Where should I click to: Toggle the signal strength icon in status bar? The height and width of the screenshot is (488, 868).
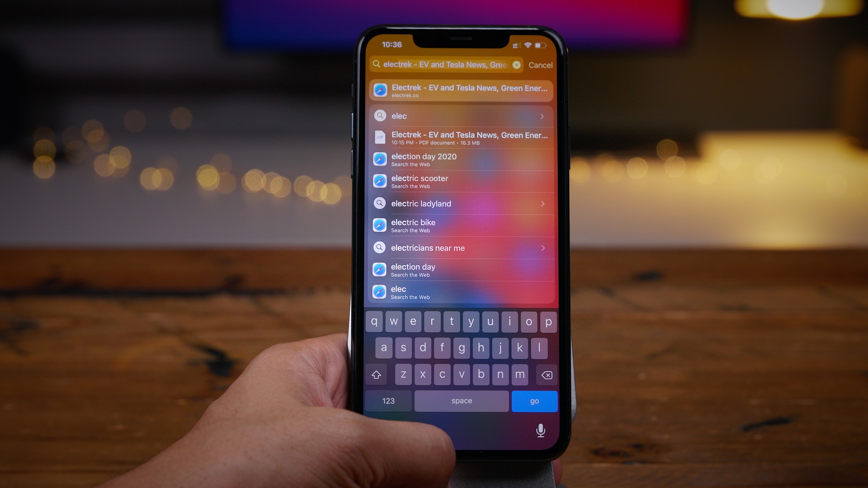515,45
